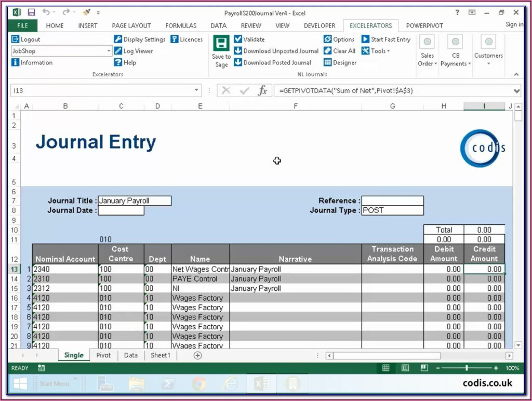Switch to the DEVELOPER ribbon tab
Image resolution: width=532 pixels, height=401 pixels.
tap(320, 25)
